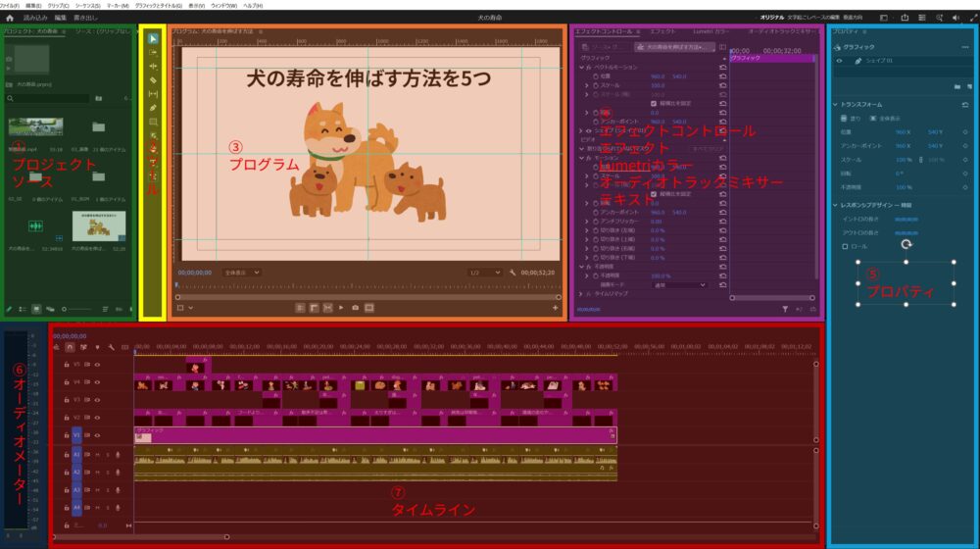
Task: Reset Position parameter under Vector Motion
Action: coord(722,76)
